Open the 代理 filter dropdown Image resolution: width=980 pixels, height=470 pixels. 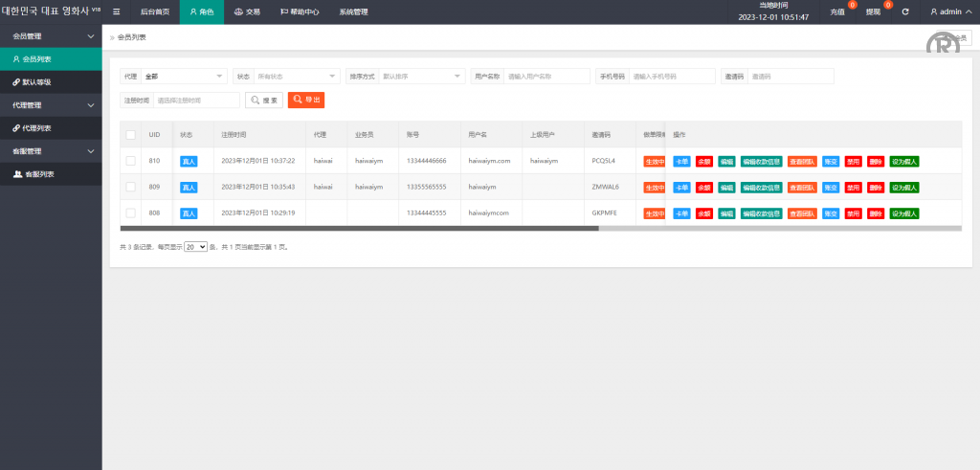(184, 77)
